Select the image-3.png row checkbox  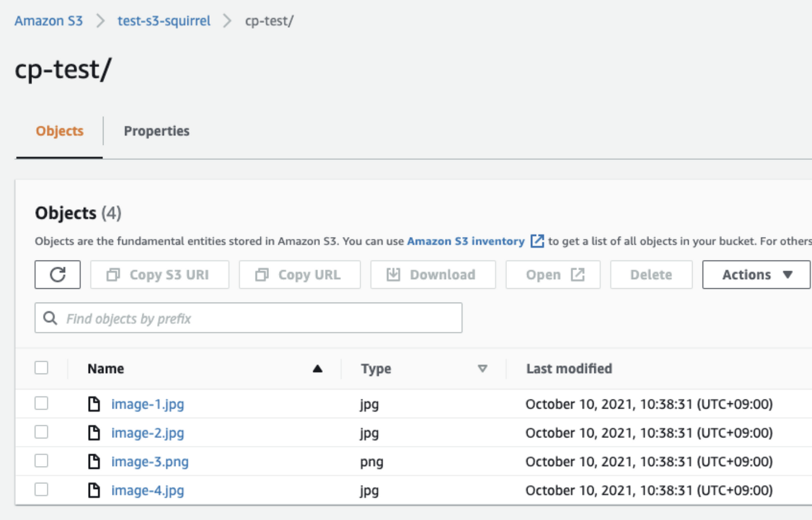tap(42, 461)
